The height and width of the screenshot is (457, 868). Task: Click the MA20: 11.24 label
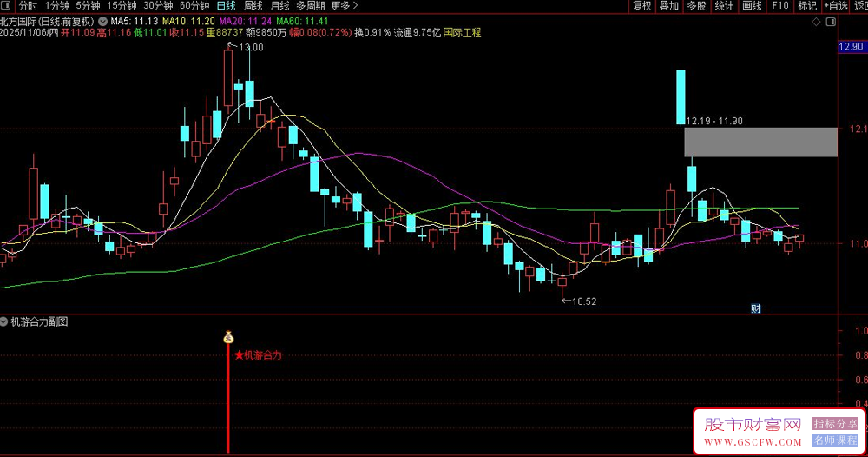pos(246,22)
